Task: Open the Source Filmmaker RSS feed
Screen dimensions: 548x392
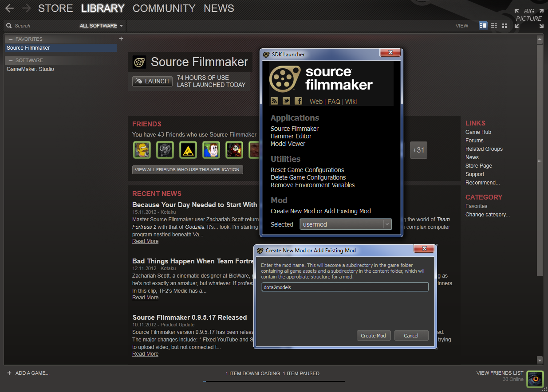Action: pos(274,101)
